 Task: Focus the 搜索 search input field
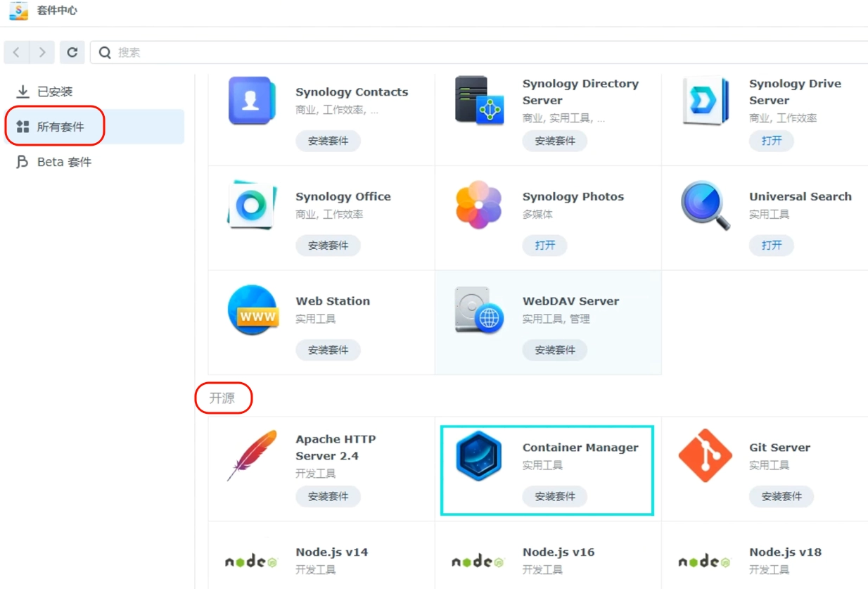[x=478, y=52]
